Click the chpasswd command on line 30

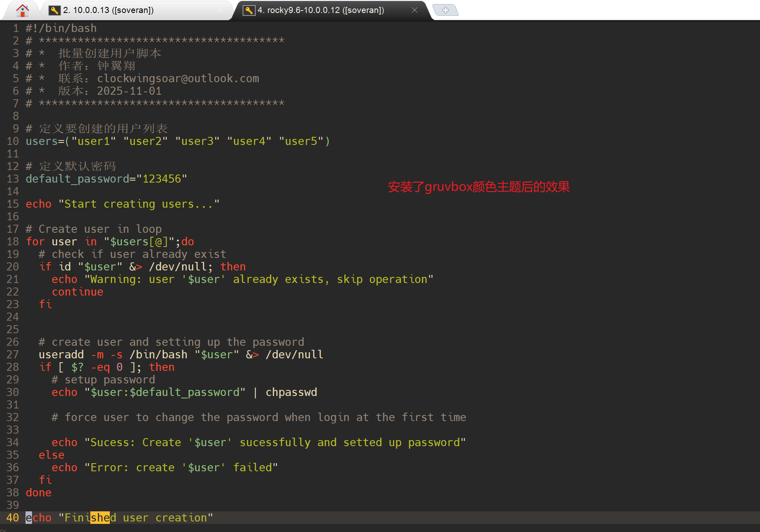[x=291, y=392]
